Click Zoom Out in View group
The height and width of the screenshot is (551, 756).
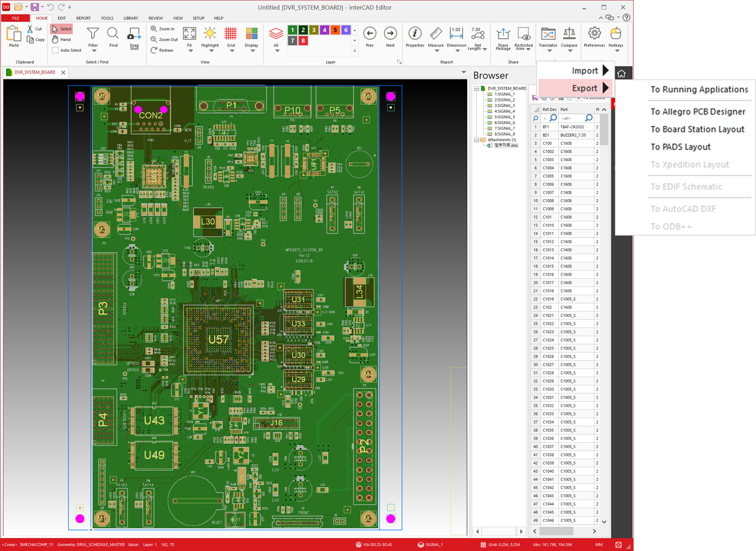(165, 40)
